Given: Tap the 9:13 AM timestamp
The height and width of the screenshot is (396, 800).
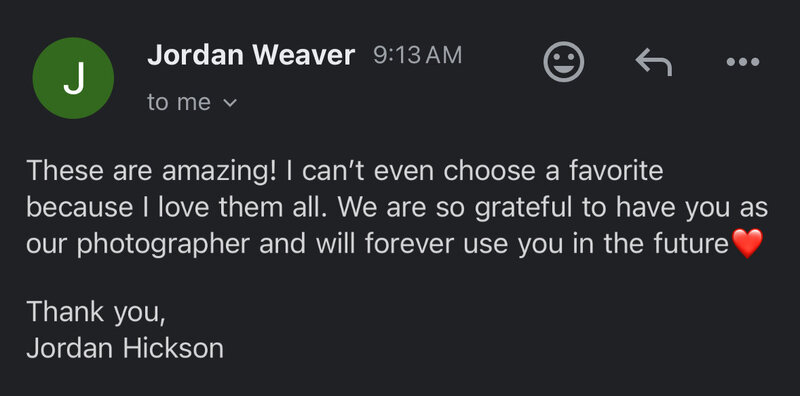Looking at the screenshot, I should click(x=417, y=55).
